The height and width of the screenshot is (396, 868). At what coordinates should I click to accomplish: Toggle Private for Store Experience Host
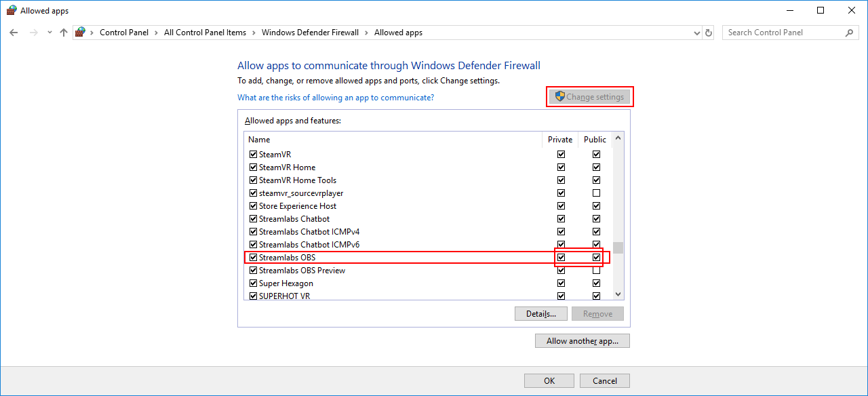point(561,206)
